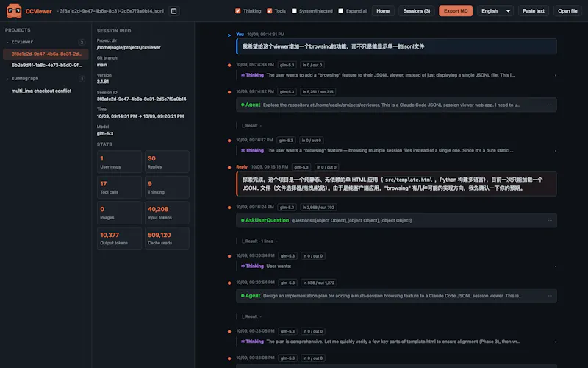Viewport: 588px width, 368px height.
Task: Click the token badge in 2,668 / out 702
Action: point(318,208)
